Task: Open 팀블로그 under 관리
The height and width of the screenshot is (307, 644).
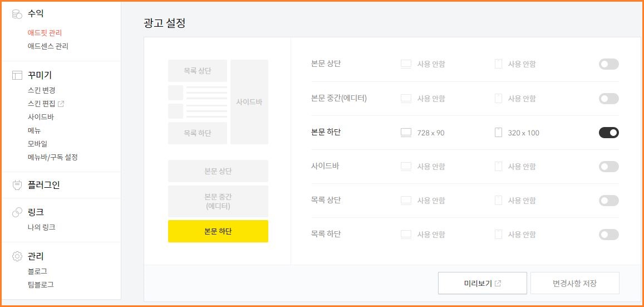Action: pyautogui.click(x=41, y=284)
